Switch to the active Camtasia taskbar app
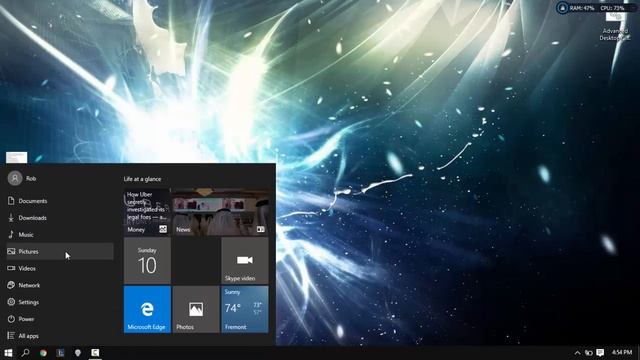This screenshot has height=360, width=640. pos(95,353)
